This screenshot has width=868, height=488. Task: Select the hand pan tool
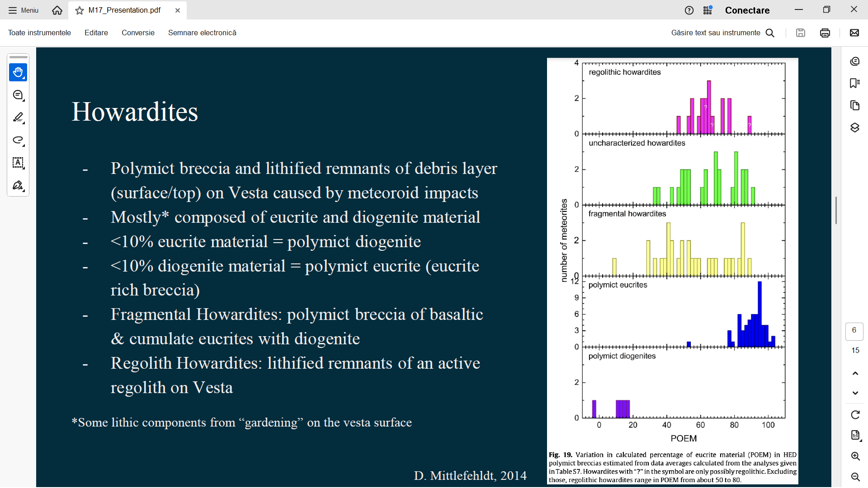point(18,72)
